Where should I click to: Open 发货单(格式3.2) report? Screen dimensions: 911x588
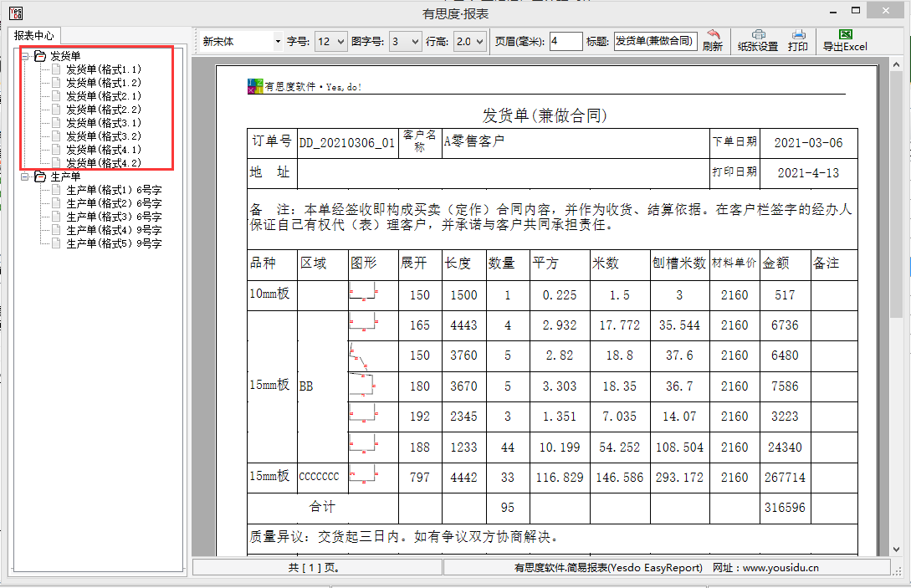pyautogui.click(x=104, y=136)
